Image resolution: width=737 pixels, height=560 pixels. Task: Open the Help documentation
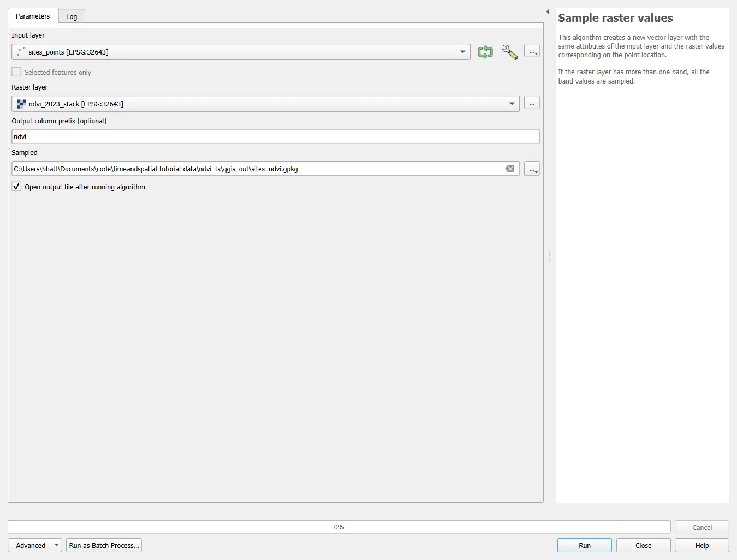(702, 545)
